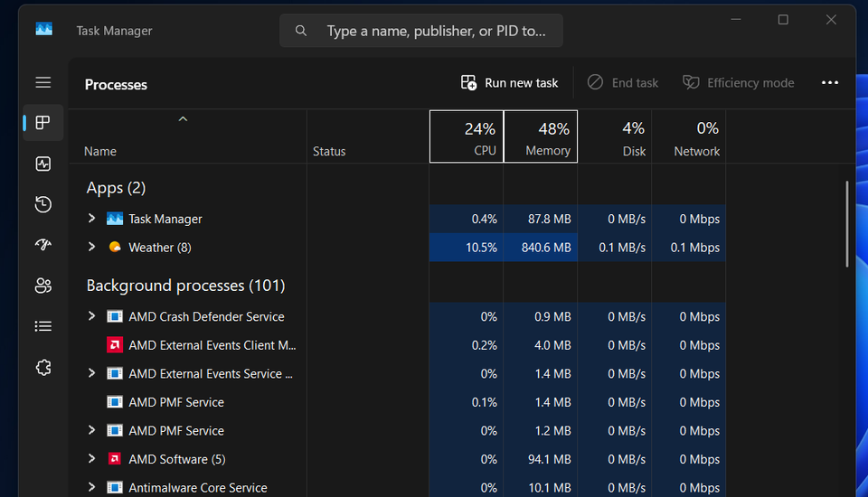Click the vertical scrollbar thumb of process list
The image size is (868, 497).
coord(847,224)
